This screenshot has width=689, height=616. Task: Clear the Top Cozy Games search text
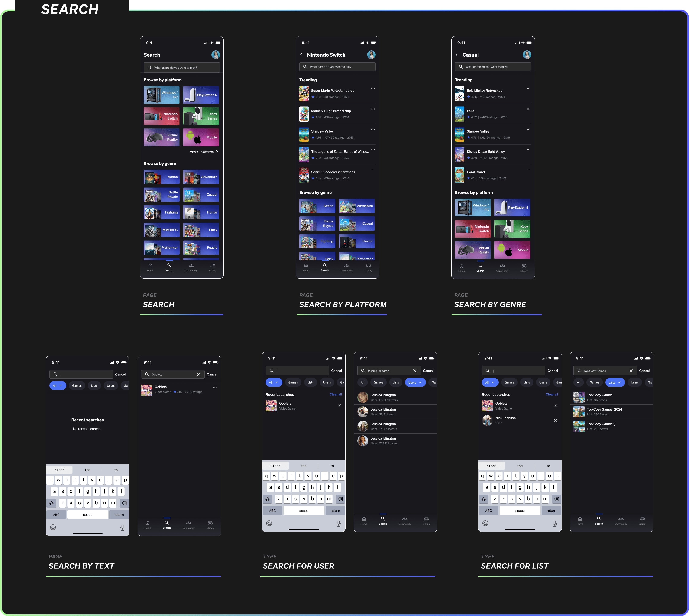pyautogui.click(x=631, y=371)
